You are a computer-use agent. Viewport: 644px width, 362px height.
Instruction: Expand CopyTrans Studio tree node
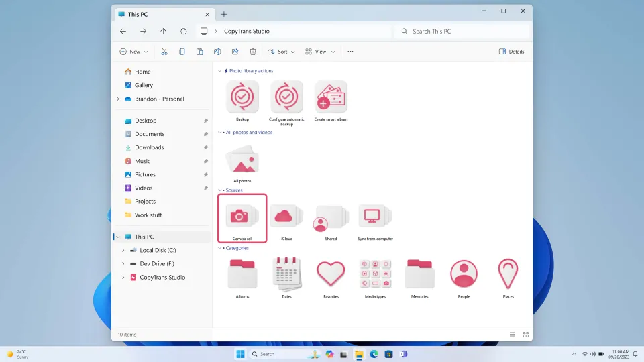123,278
